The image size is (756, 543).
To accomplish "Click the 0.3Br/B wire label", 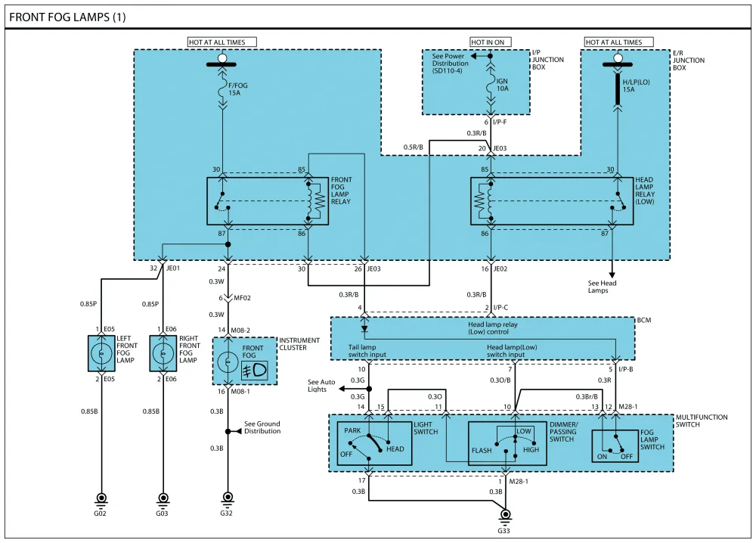I will [587, 397].
